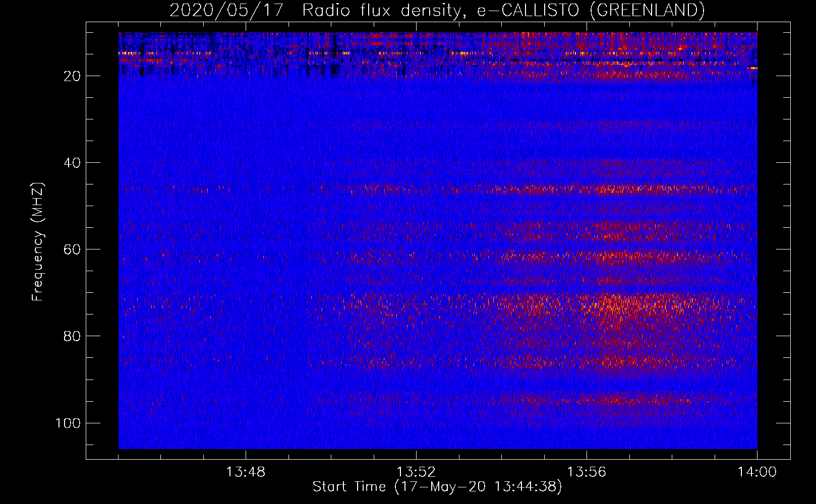This screenshot has height=504, width=816.
Task: Click the "13:56" time tick label
Action: click(x=587, y=472)
